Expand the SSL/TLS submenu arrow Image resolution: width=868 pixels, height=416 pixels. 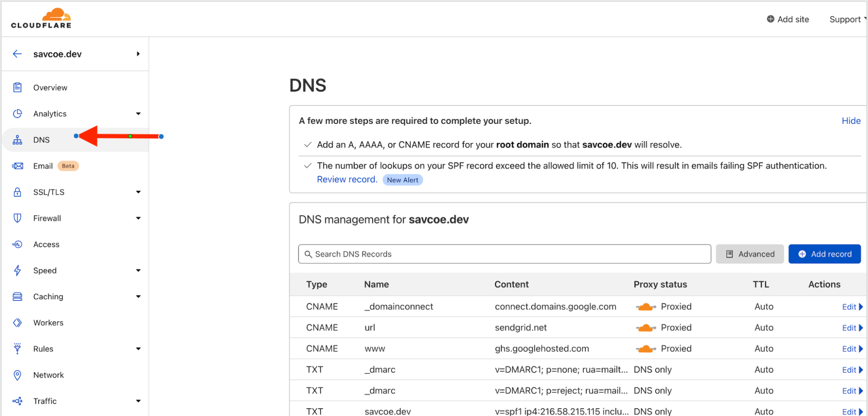[x=138, y=192]
